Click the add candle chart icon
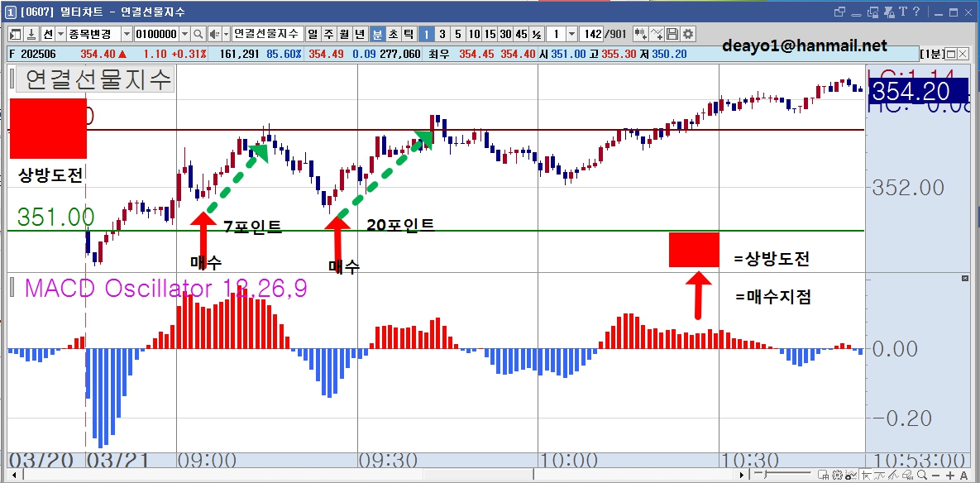980x483 pixels. tap(641, 34)
